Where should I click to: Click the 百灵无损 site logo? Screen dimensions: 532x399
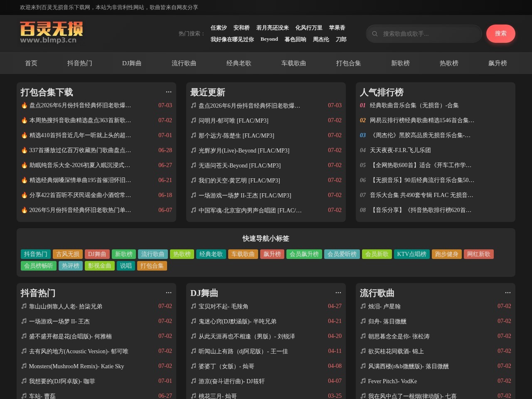(x=52, y=32)
